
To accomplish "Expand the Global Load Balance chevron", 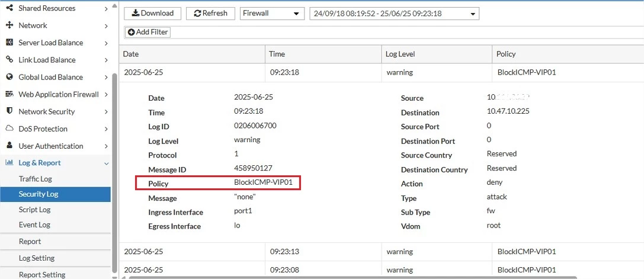I will [x=106, y=78].
